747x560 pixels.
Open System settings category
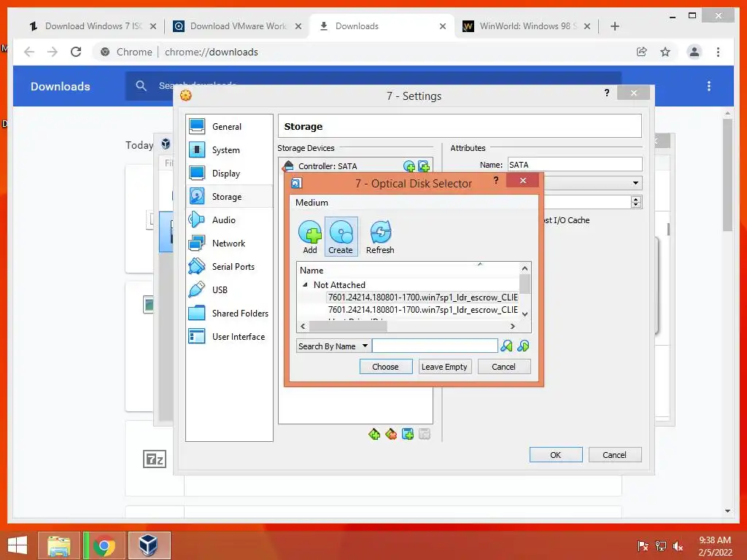point(229,150)
